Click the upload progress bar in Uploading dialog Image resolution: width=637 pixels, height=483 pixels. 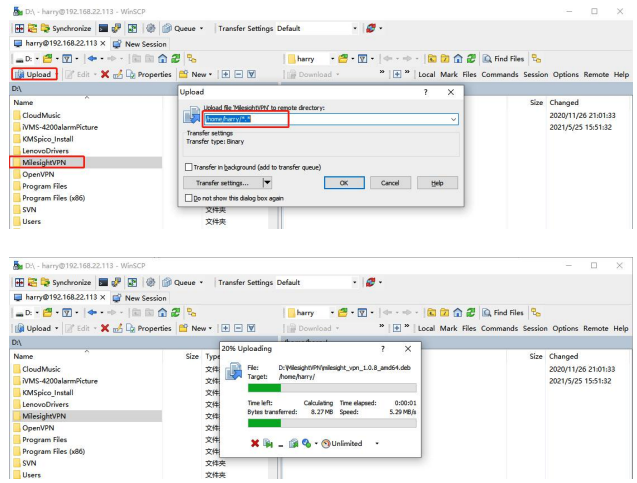pyautogui.click(x=332, y=388)
